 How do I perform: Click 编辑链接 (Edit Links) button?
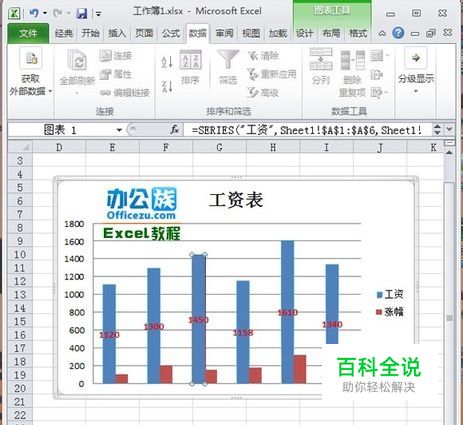coord(125,93)
